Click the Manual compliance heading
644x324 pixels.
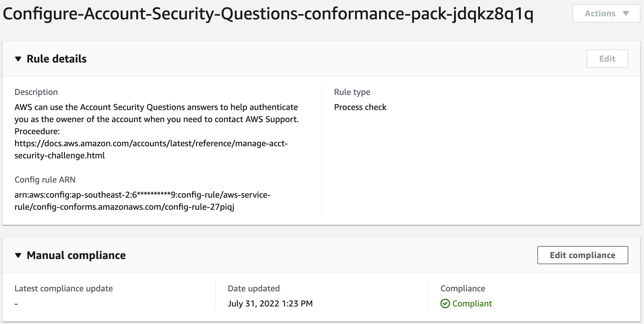click(x=76, y=255)
